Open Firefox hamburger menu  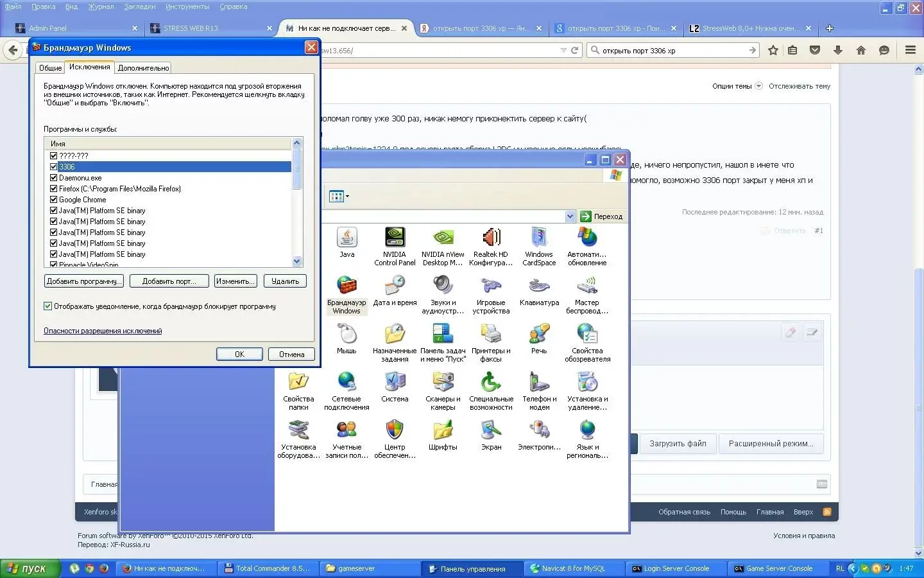(x=910, y=50)
